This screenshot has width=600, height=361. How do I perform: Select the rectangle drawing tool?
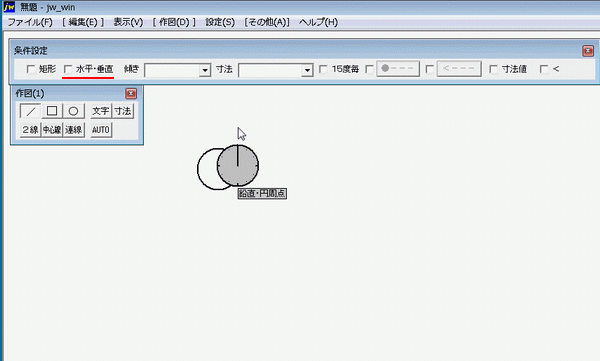coord(52,111)
